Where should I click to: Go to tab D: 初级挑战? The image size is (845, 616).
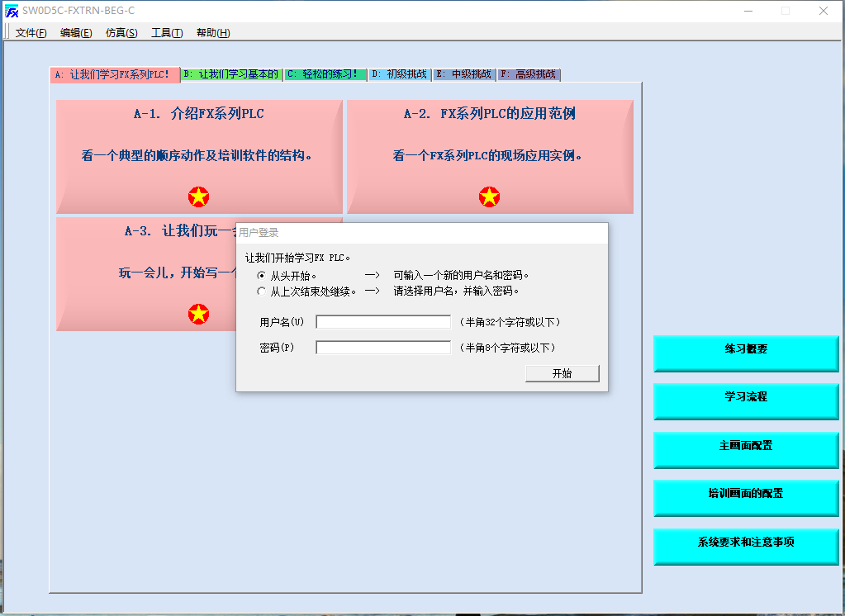[400, 74]
